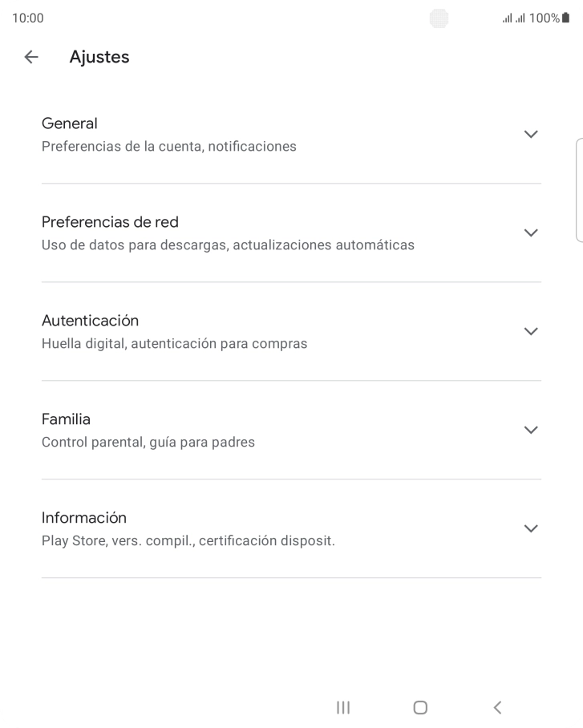583x728 pixels.
Task: Open the General settings title
Action: pyautogui.click(x=70, y=123)
